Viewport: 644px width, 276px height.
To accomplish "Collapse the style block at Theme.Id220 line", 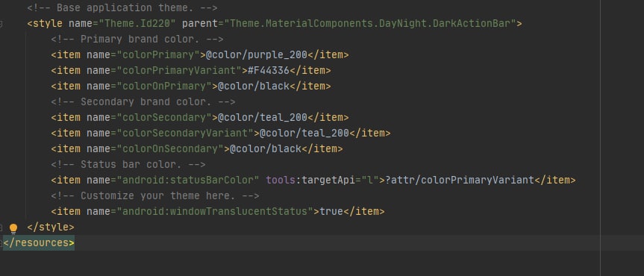I will point(1,24).
